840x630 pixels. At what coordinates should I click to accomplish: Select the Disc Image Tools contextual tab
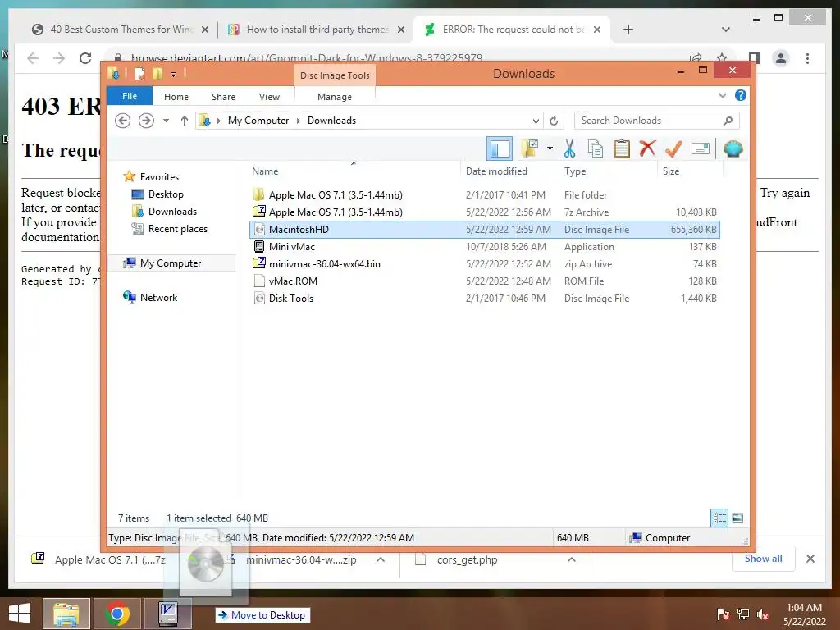(x=335, y=75)
